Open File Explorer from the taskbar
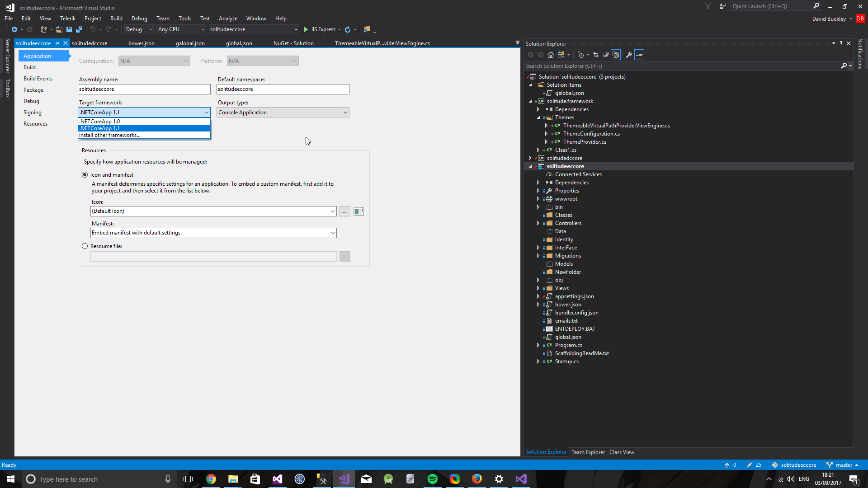868x488 pixels. click(233, 479)
